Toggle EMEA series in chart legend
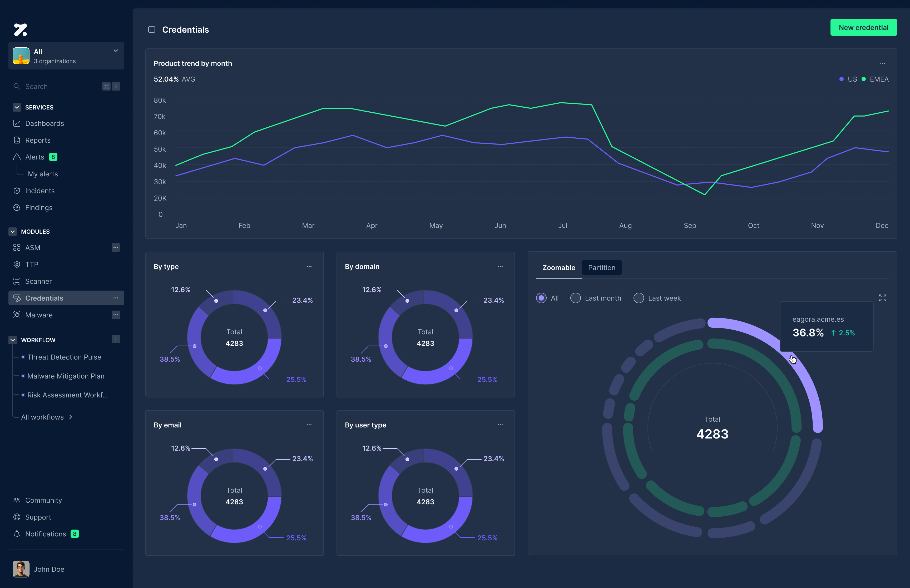 (875, 79)
